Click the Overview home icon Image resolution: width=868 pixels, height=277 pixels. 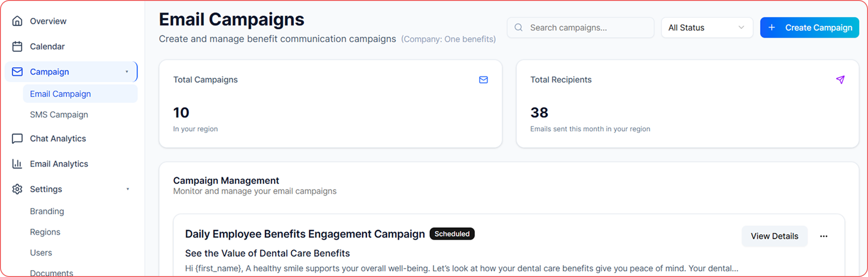pos(17,21)
